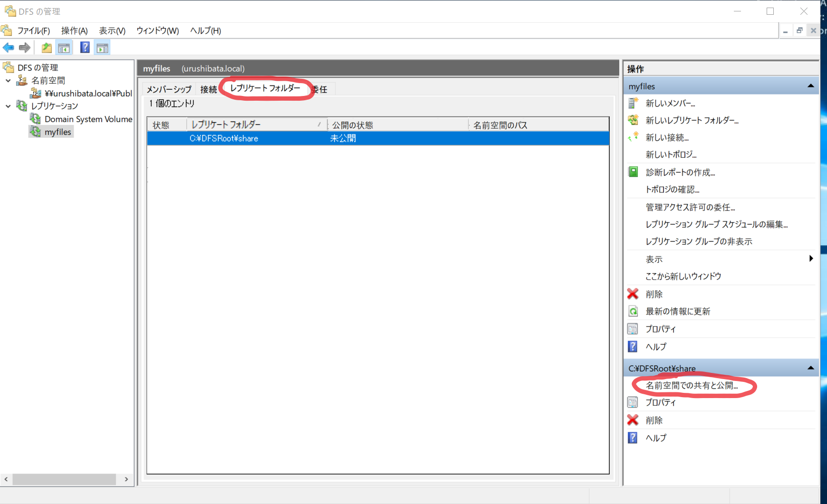Open the 操作(A) menu
Viewport: 827px width, 504px height.
coord(75,31)
